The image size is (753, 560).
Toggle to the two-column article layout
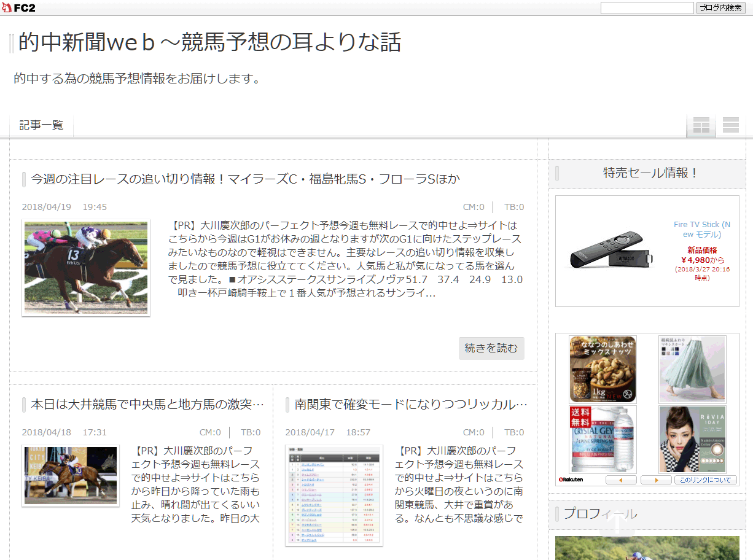pos(701,125)
